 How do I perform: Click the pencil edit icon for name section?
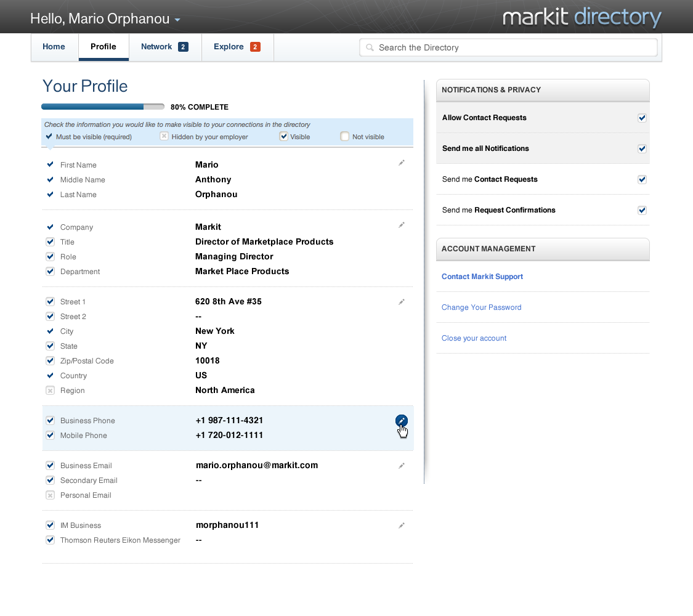click(402, 163)
